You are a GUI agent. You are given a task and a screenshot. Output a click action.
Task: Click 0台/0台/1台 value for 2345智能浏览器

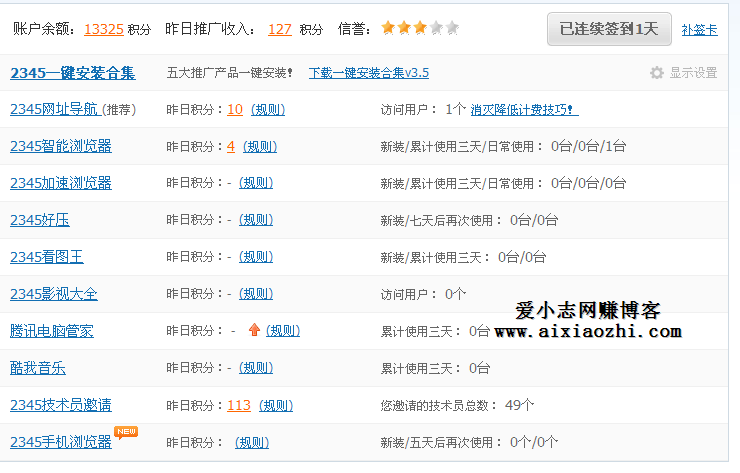point(589,146)
